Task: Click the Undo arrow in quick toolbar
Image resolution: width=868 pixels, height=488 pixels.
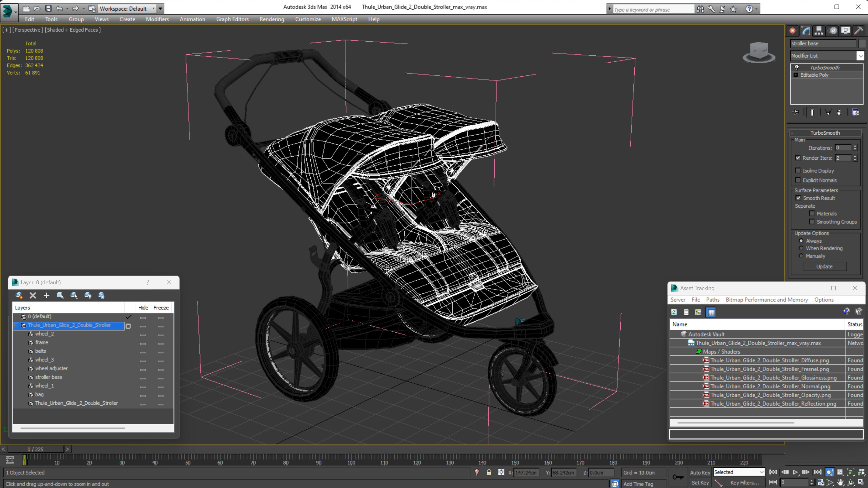Action: point(59,9)
